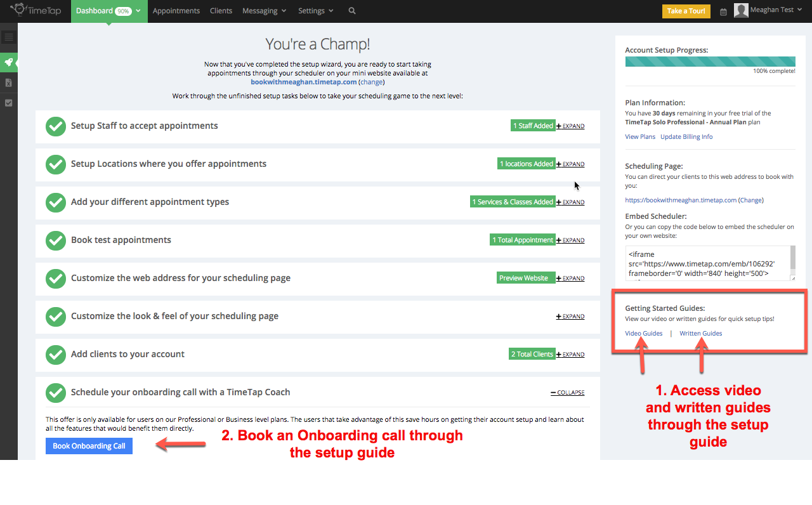The height and width of the screenshot is (505, 812).
Task: Click checkmark beside Book test appointments
Action: pyautogui.click(x=56, y=240)
